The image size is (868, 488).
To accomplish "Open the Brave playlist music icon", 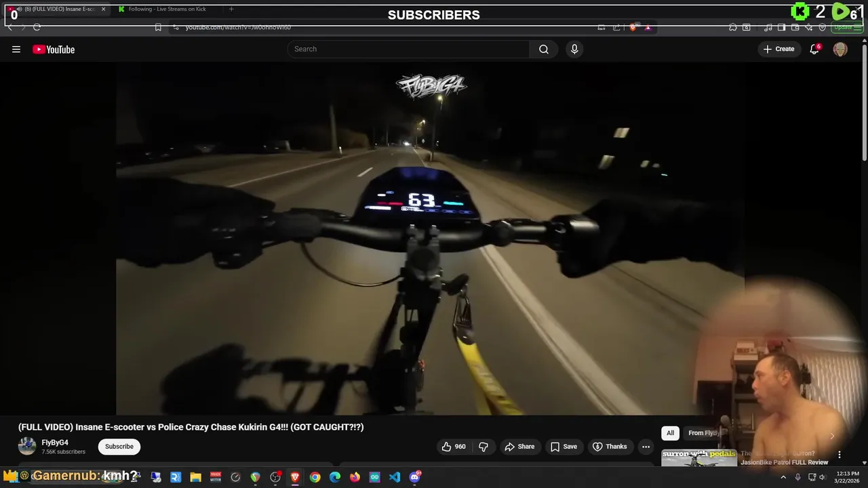I will click(768, 27).
